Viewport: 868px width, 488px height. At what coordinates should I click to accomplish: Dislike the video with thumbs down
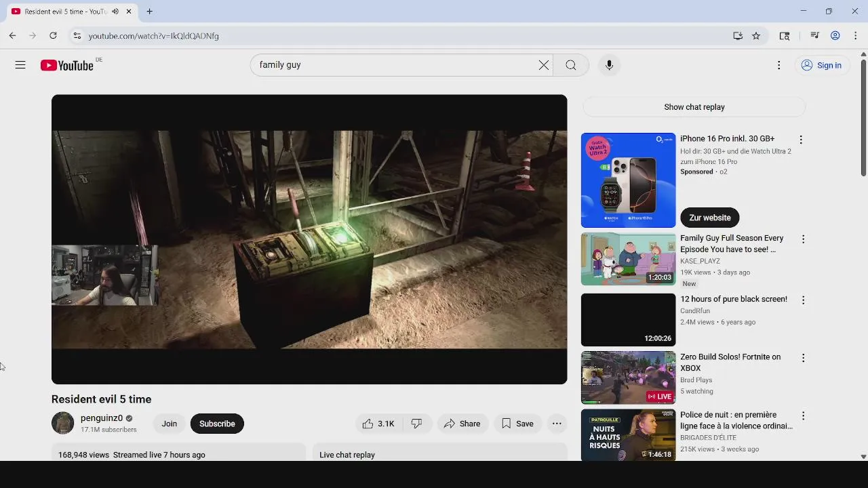tap(417, 424)
